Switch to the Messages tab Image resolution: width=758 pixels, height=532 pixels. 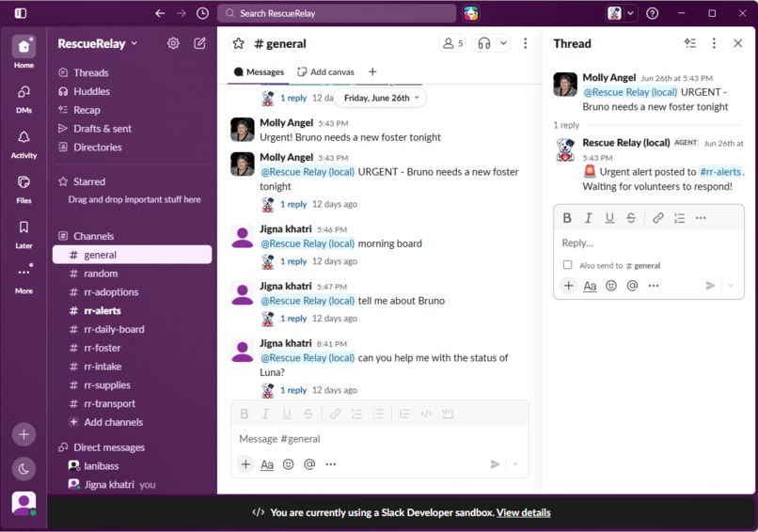pyautogui.click(x=259, y=72)
